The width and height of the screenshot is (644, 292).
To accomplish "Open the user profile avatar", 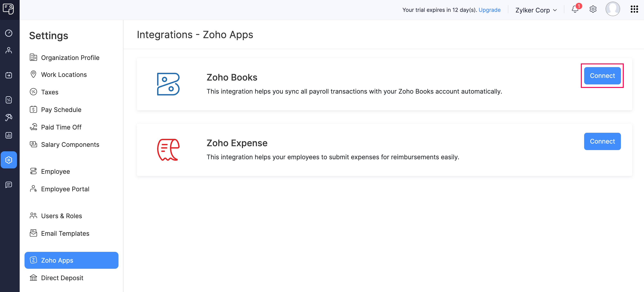I will (613, 9).
